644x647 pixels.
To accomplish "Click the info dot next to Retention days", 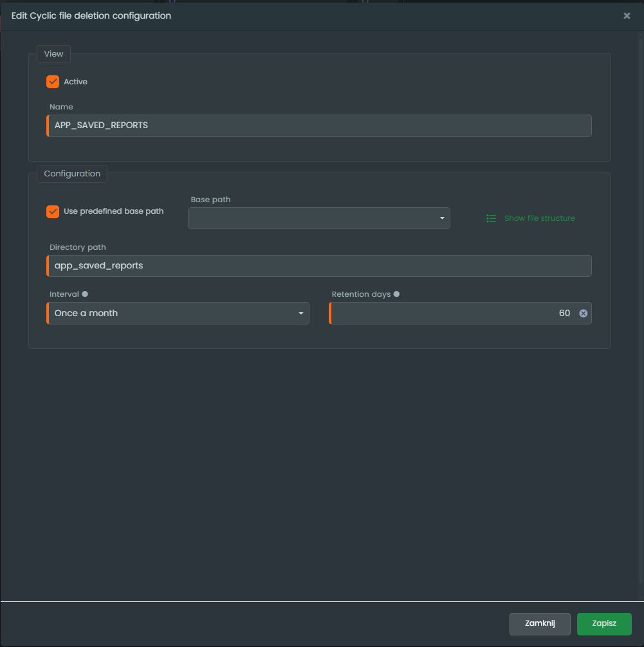I will pos(396,294).
